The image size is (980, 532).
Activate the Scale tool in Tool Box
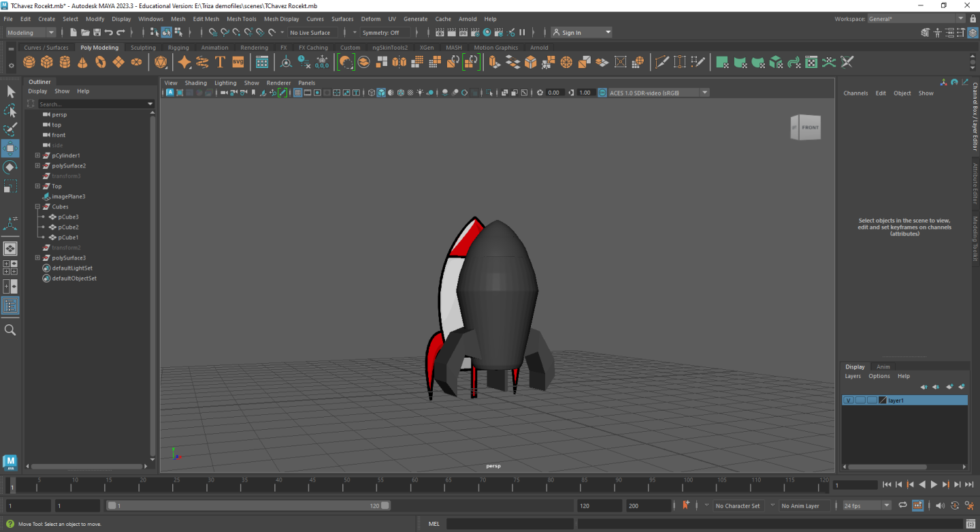(x=10, y=186)
